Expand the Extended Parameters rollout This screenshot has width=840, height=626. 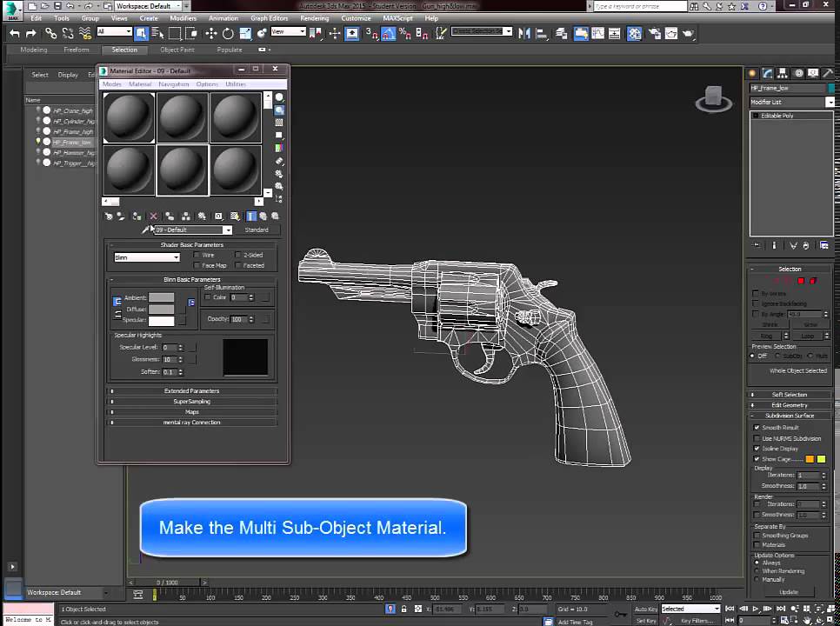click(x=192, y=391)
